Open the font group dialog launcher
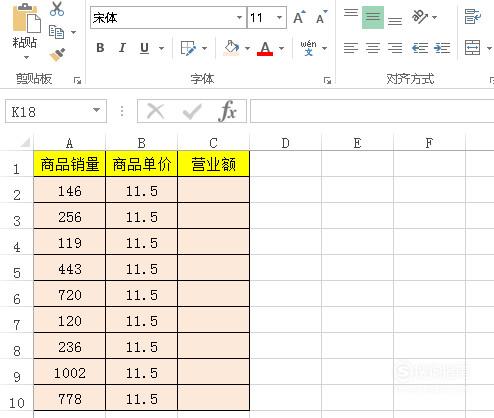Image resolution: width=494 pixels, height=418 pixels. pos(327,80)
